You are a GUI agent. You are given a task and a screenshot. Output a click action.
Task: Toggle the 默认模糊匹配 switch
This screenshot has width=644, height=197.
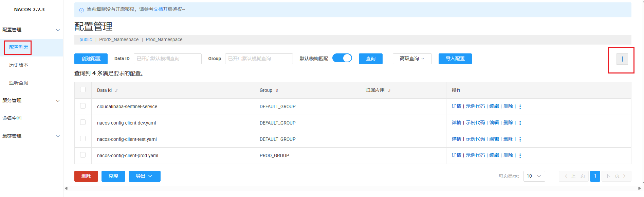pos(342,58)
